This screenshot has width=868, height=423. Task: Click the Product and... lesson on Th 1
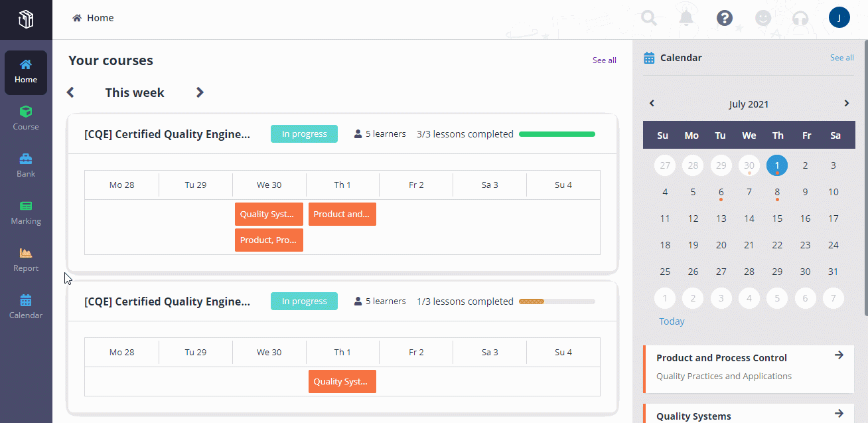click(x=342, y=214)
